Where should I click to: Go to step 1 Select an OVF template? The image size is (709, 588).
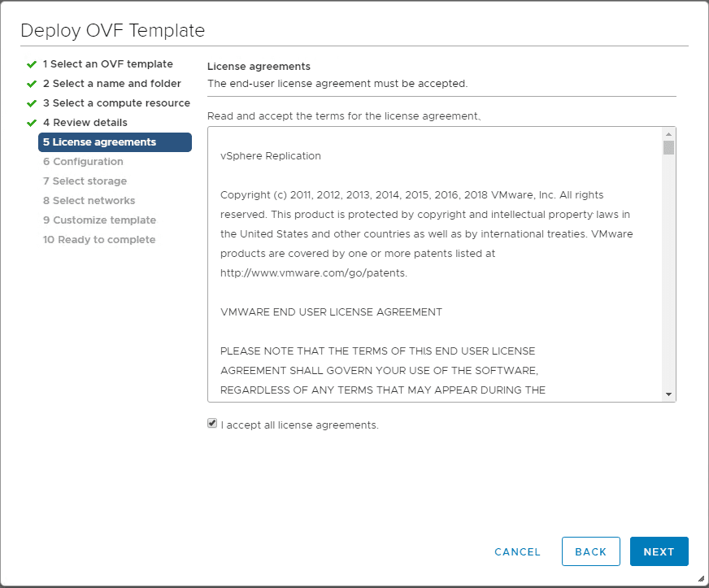tap(107, 64)
